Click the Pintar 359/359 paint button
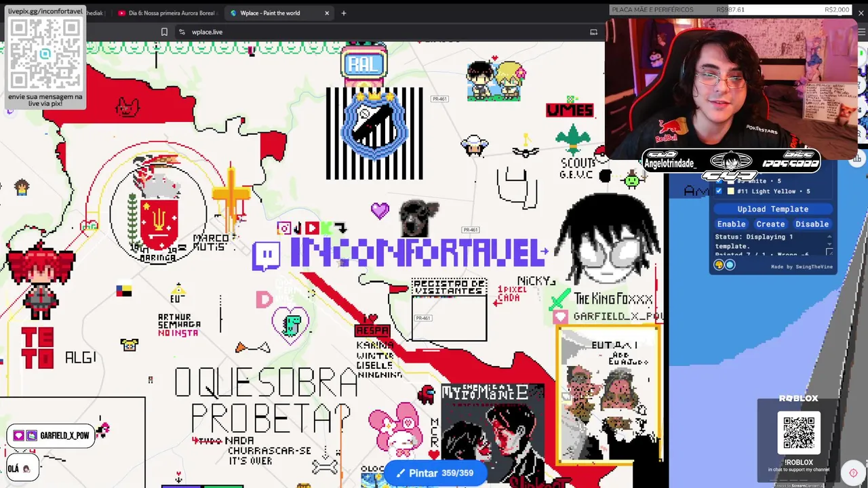The width and height of the screenshot is (868, 488). pos(435,473)
